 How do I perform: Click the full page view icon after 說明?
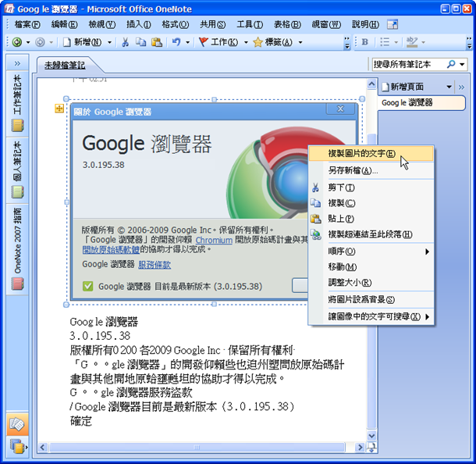coord(393,24)
